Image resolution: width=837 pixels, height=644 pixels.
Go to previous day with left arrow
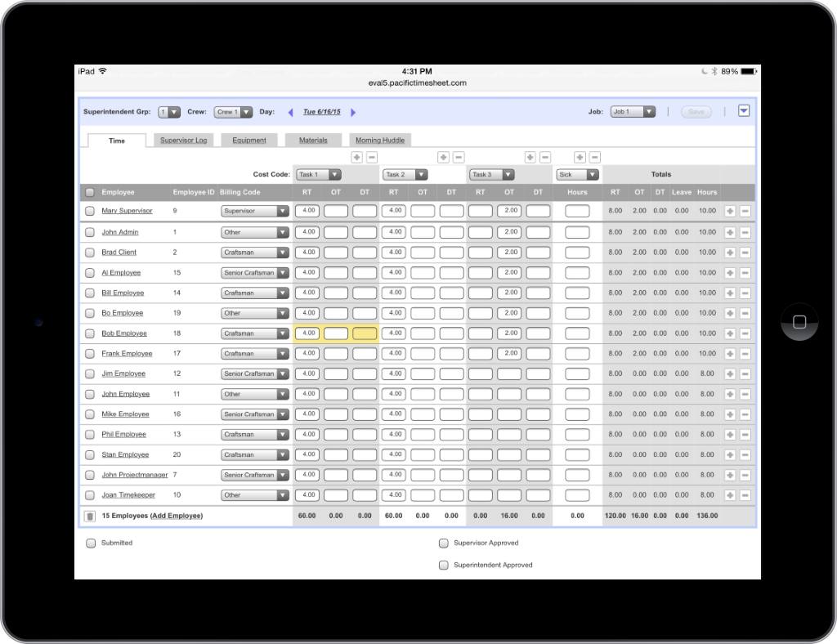290,113
